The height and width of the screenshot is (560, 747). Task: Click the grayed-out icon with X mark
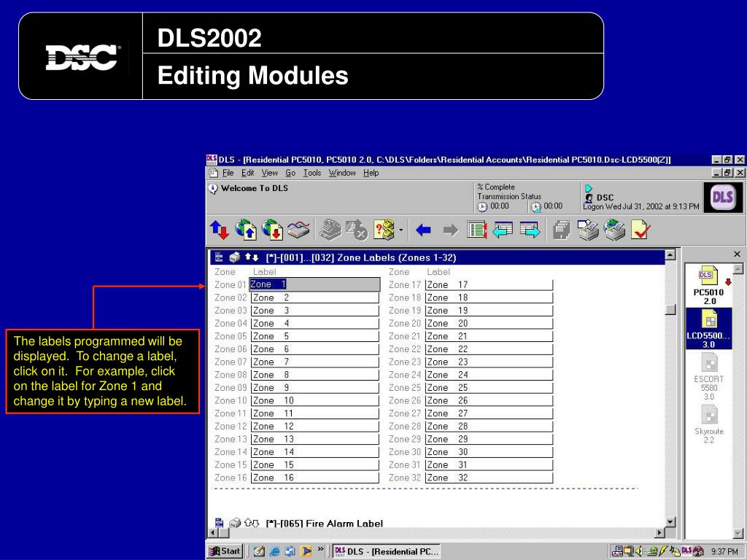[x=357, y=230]
